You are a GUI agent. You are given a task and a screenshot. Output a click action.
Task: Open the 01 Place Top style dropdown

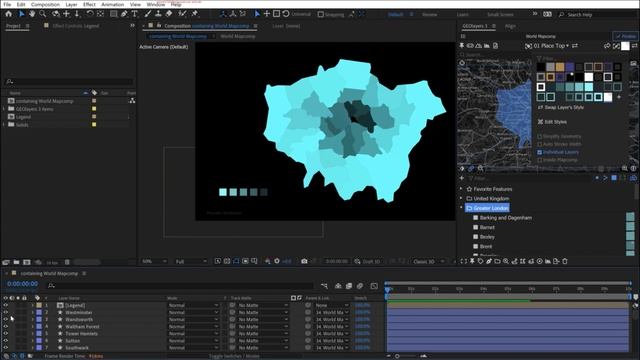(551, 46)
